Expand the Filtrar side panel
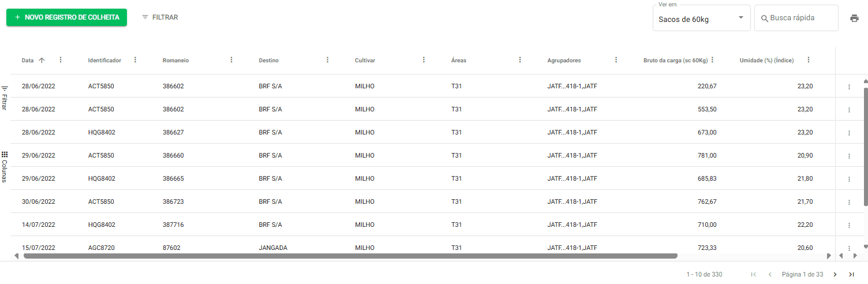The width and height of the screenshot is (868, 284). pyautogui.click(x=5, y=98)
